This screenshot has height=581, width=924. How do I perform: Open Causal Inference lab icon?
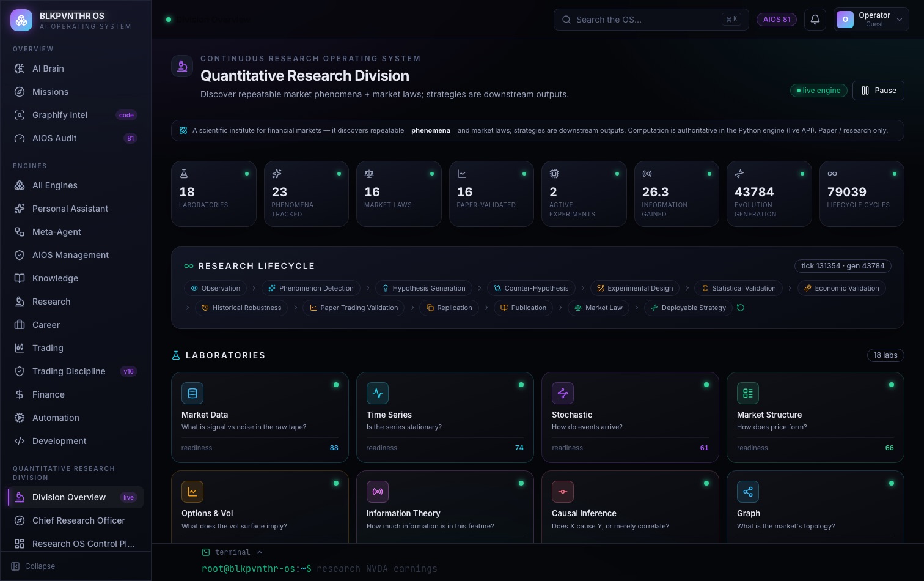[x=563, y=492]
